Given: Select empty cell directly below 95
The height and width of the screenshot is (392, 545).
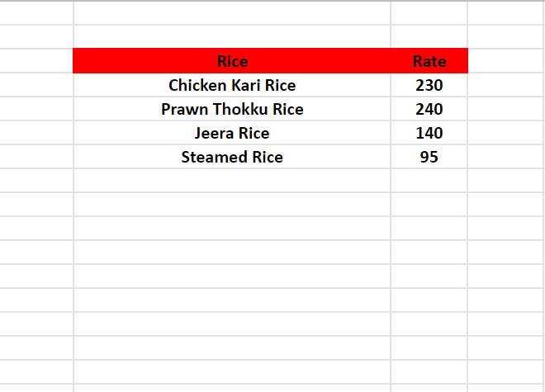Looking at the screenshot, I should [429, 181].
